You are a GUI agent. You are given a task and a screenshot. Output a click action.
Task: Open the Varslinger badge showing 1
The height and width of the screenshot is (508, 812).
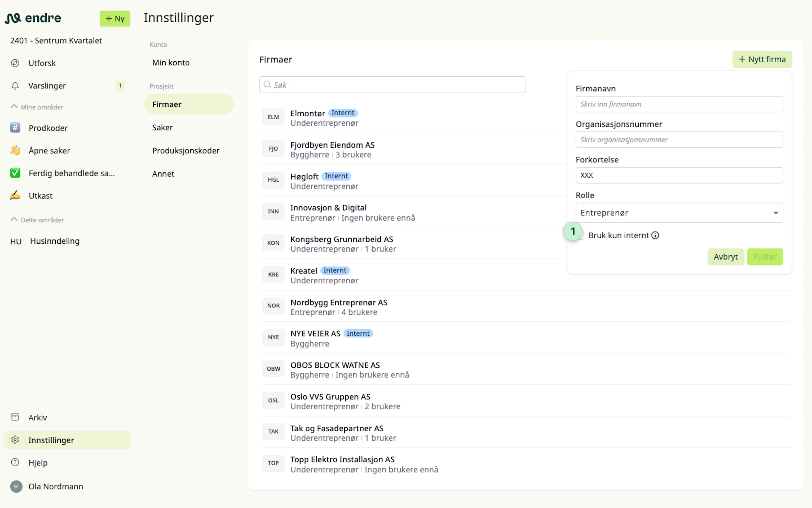120,86
